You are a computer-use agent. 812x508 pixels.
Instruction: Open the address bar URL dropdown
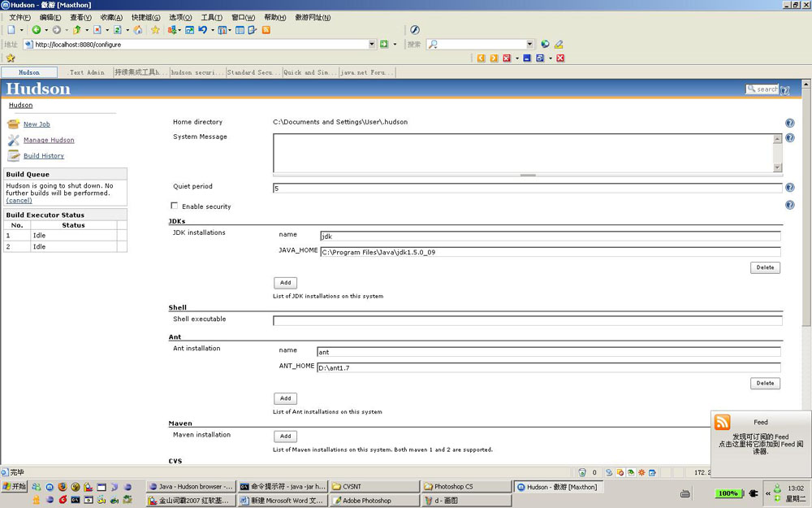[372, 44]
